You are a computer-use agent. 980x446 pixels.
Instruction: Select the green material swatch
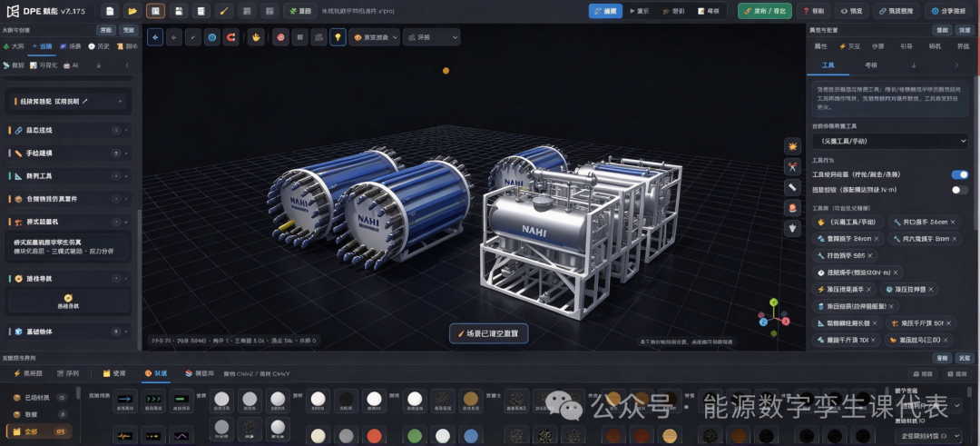(x=415, y=436)
